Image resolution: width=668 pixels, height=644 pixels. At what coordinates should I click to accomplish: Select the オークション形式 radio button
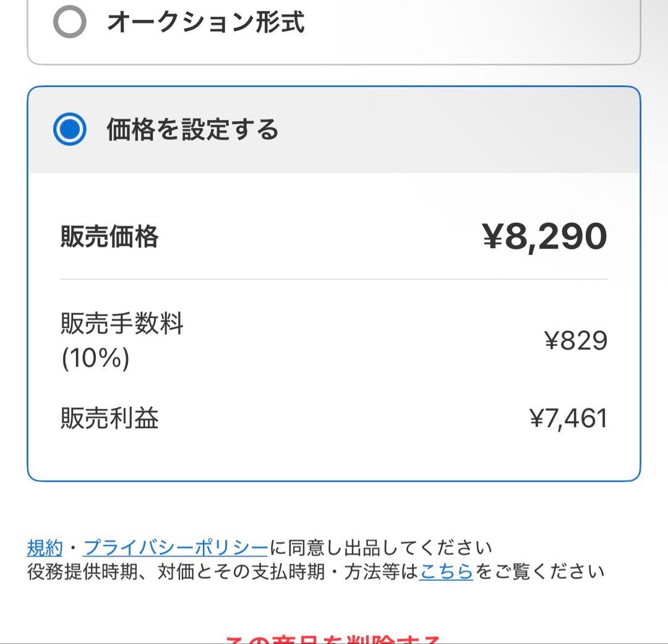(70, 22)
